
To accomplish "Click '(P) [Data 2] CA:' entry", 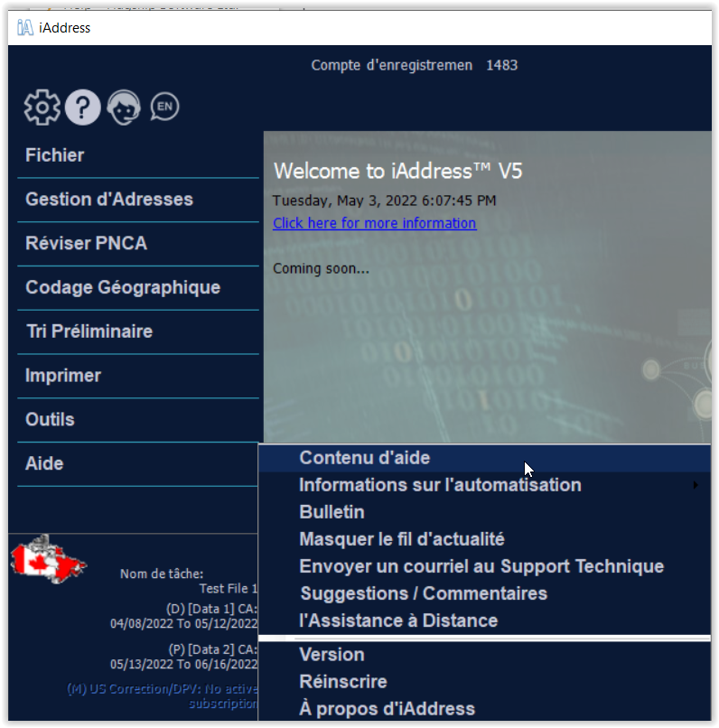I will point(212,649).
